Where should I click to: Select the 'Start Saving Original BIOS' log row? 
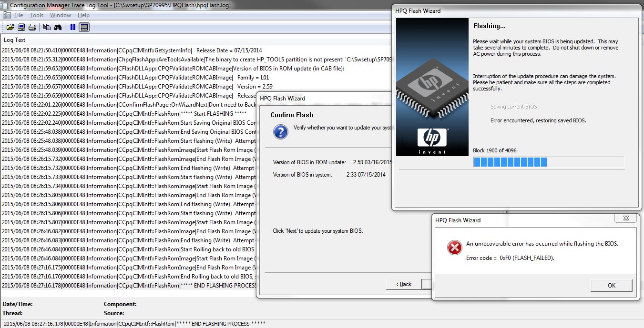(x=129, y=123)
